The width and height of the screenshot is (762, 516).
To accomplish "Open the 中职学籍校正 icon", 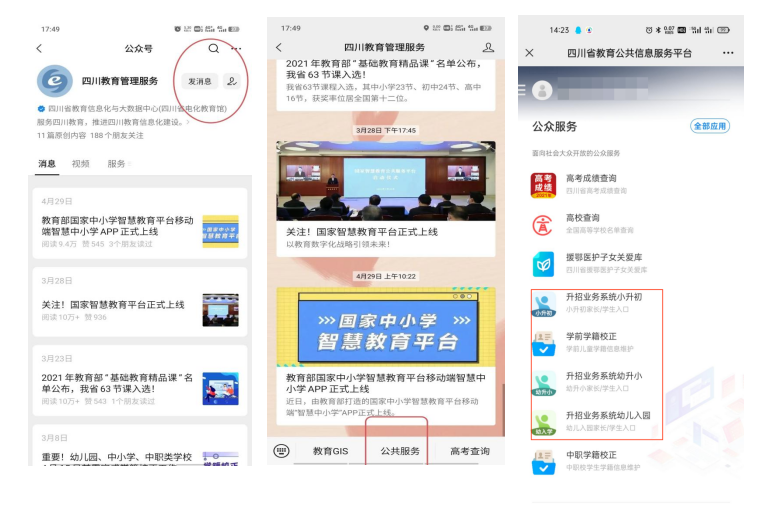I will (543, 463).
